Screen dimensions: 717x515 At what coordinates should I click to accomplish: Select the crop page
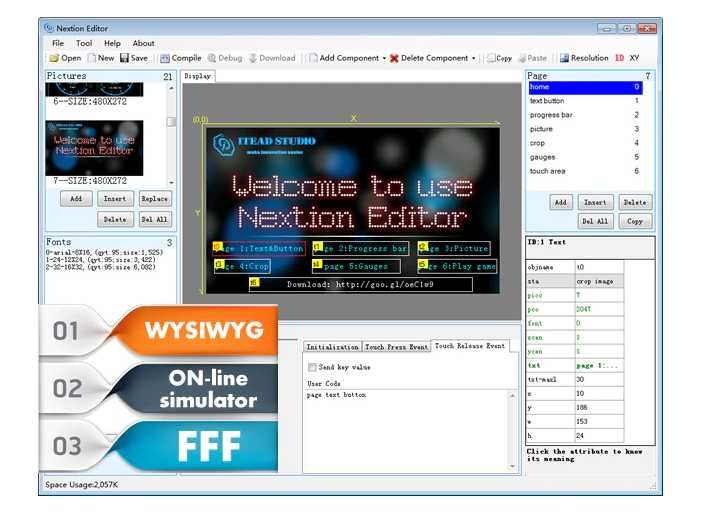(585, 143)
